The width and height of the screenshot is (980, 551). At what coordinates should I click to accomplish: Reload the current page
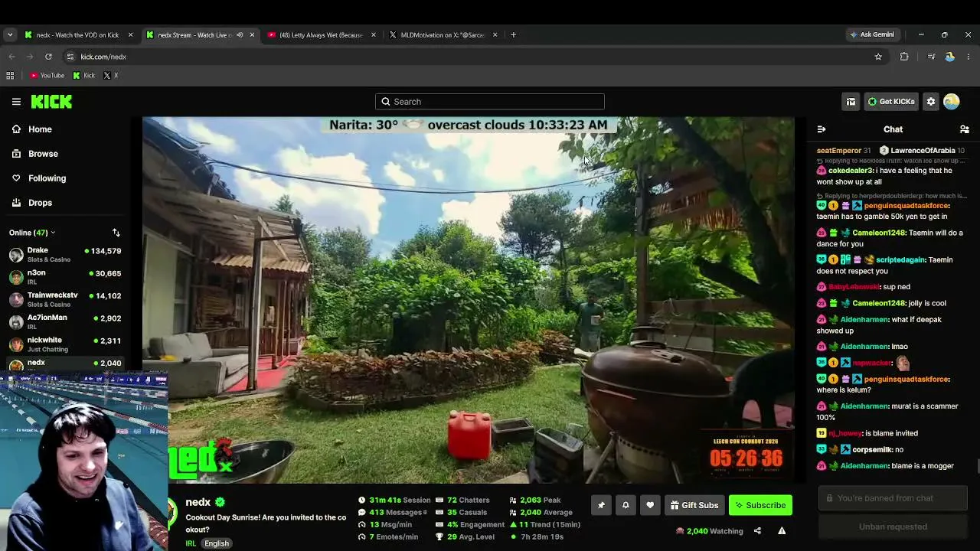(x=48, y=57)
